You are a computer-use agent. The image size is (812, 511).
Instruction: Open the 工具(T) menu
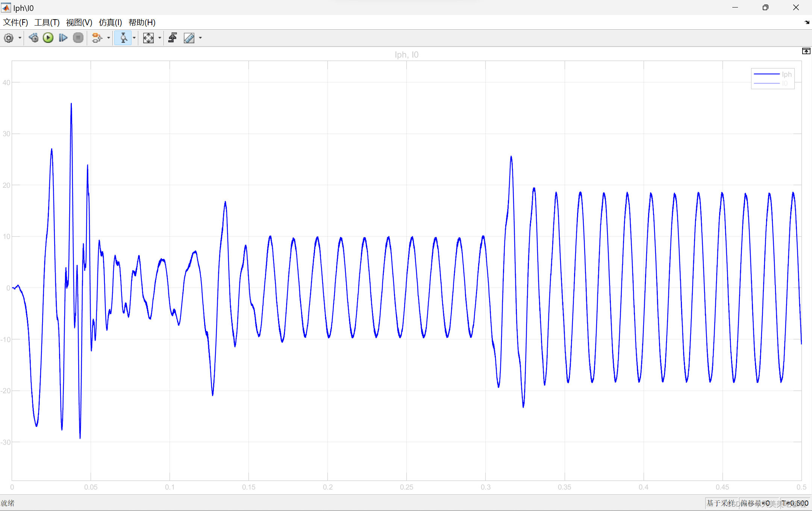tap(47, 22)
